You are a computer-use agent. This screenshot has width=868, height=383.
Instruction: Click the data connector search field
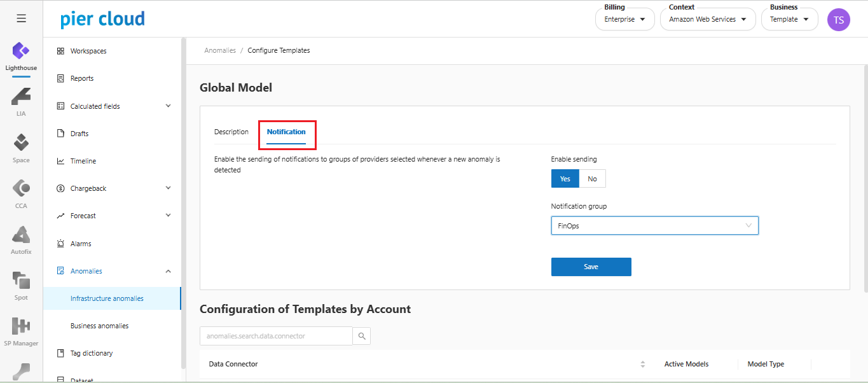click(276, 336)
